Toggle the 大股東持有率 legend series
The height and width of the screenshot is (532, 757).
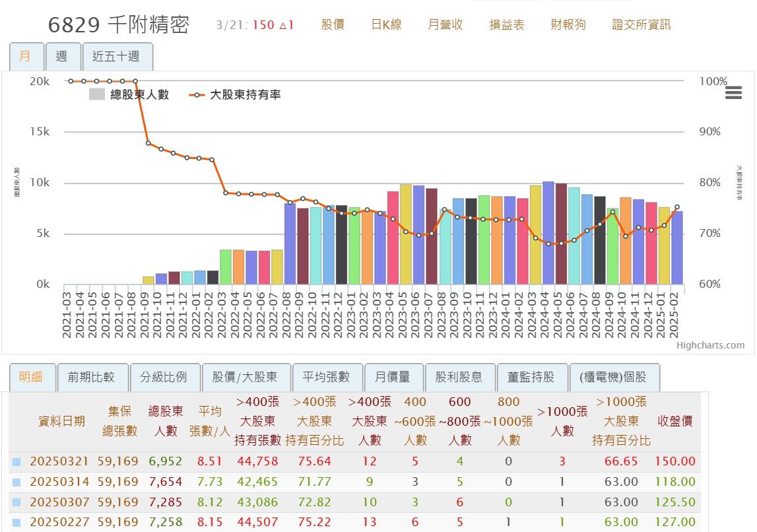(x=235, y=94)
